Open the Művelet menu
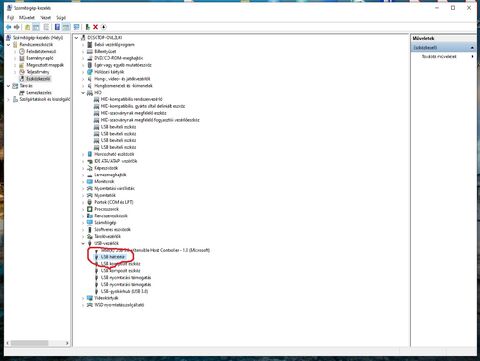This screenshot has height=361, width=480. (x=27, y=17)
